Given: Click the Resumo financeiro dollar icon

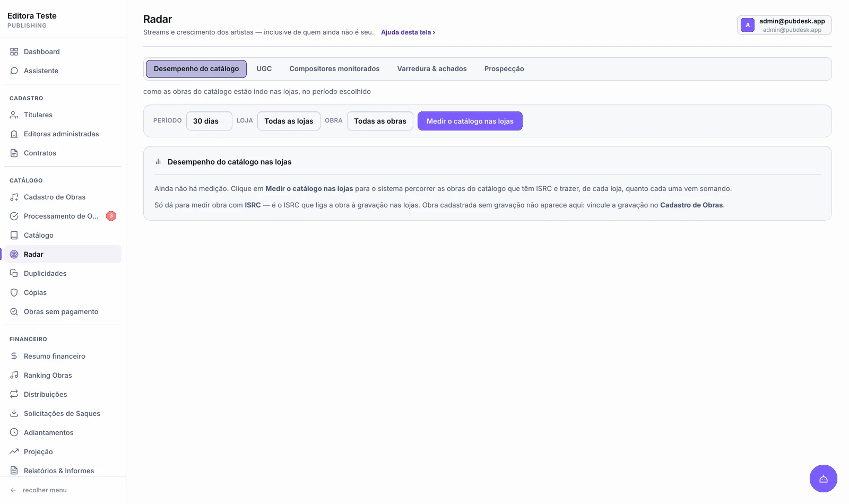Looking at the screenshot, I should [x=14, y=356].
